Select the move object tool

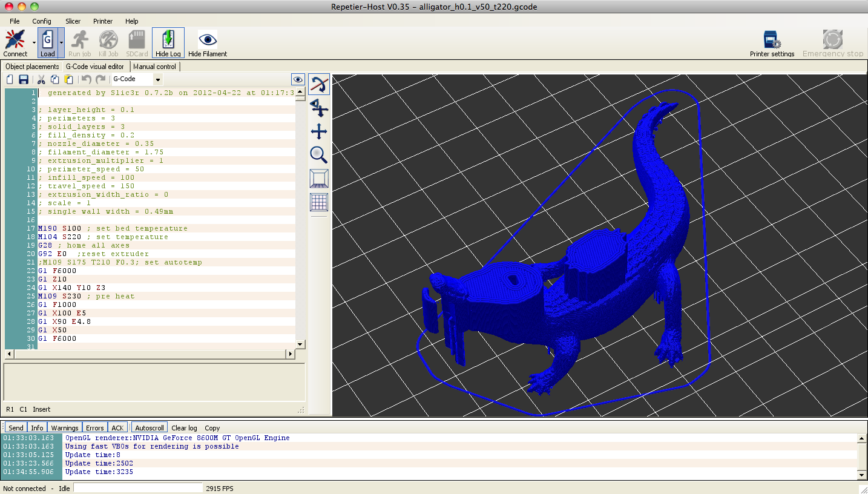(319, 108)
